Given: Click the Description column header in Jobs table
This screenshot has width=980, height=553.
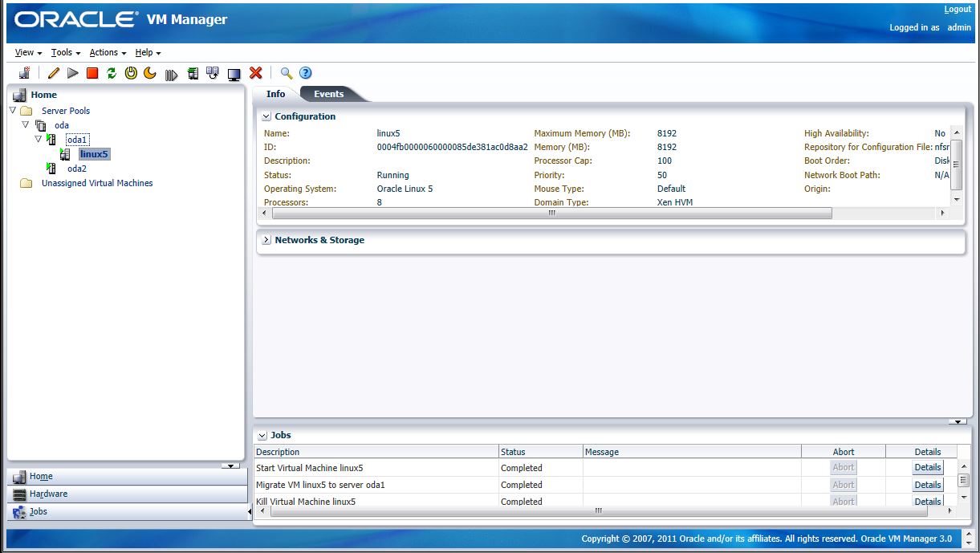Looking at the screenshot, I should click(376, 452).
